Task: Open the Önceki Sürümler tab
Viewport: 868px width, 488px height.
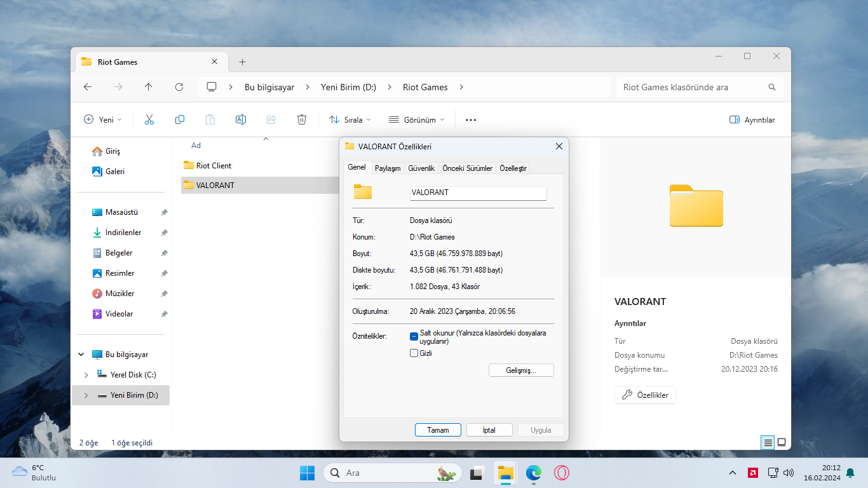Action: click(468, 168)
